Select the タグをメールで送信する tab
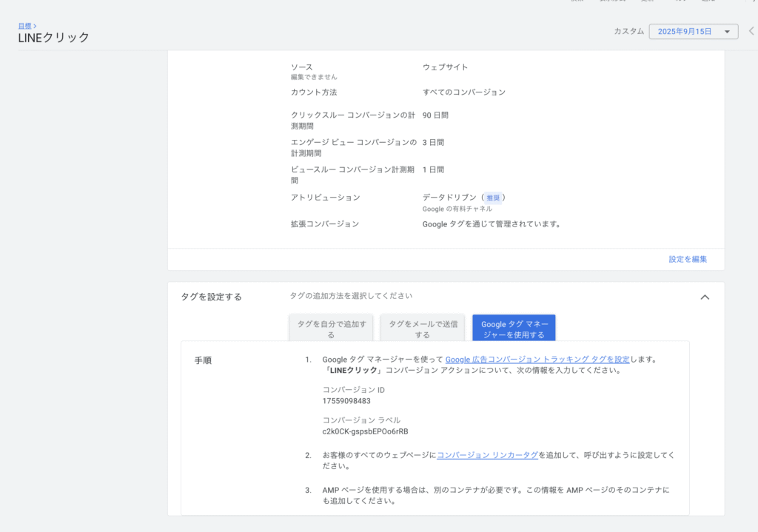The width and height of the screenshot is (758, 532). click(422, 329)
